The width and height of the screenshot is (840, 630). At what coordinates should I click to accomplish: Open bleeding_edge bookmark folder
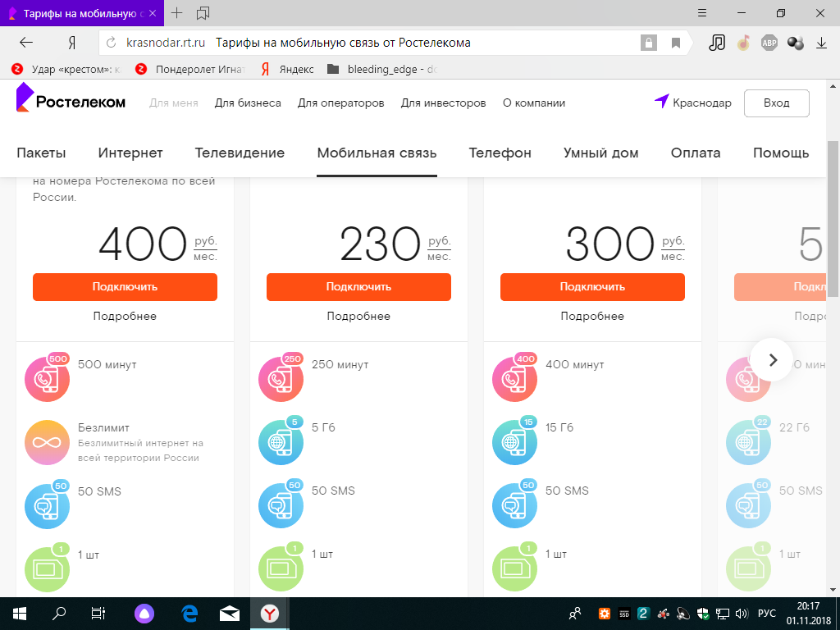click(382, 69)
